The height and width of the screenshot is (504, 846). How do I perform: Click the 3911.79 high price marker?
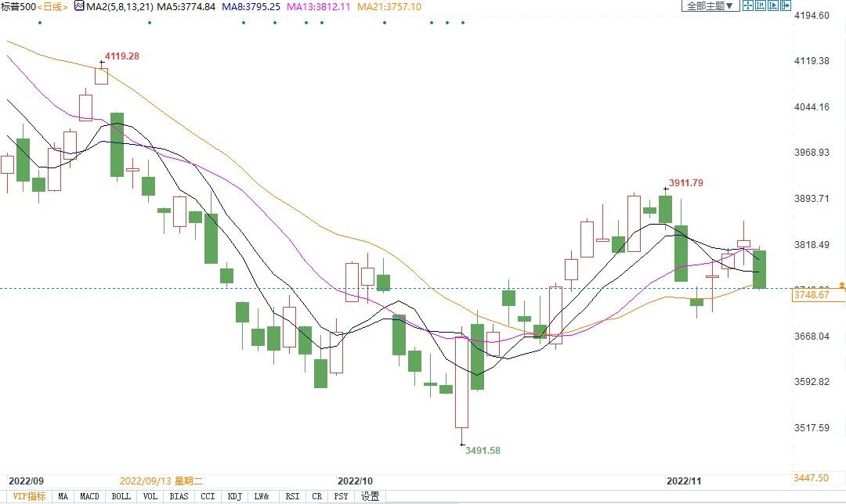point(685,183)
